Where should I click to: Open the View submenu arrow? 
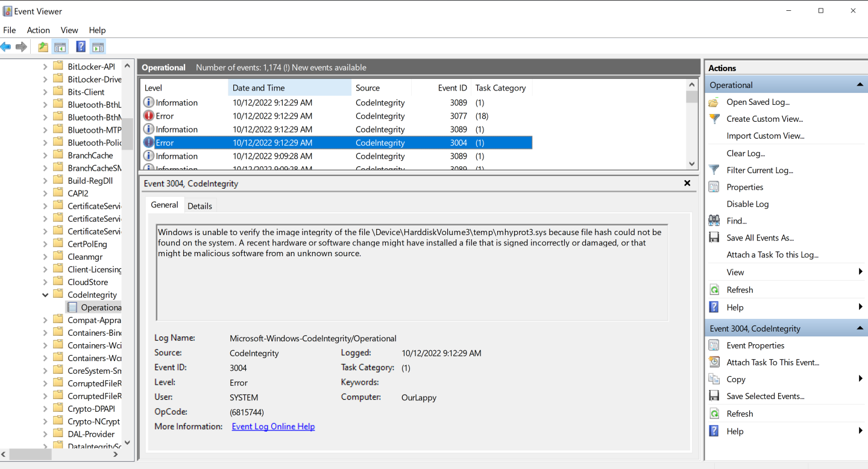pos(861,272)
